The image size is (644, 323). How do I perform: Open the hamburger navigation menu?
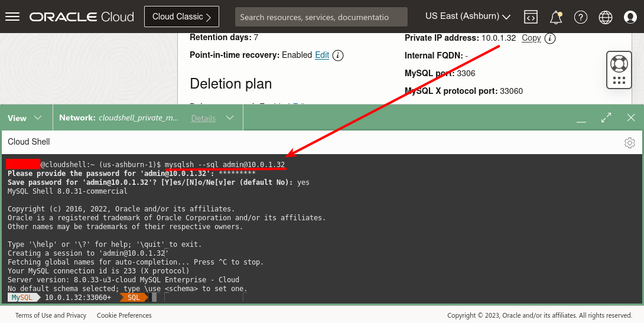click(x=12, y=17)
